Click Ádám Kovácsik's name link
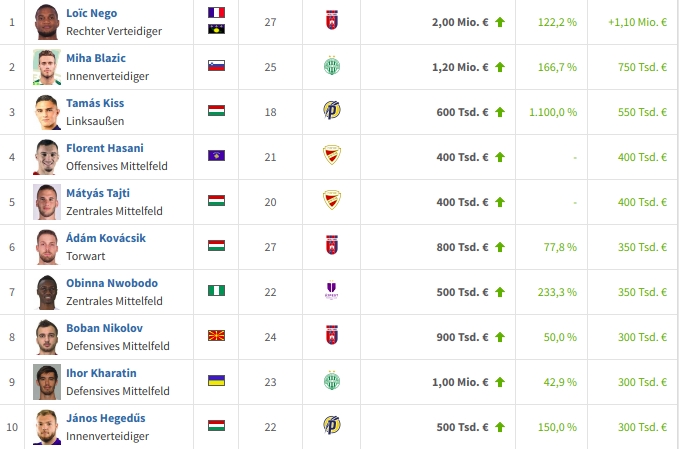The width and height of the screenshot is (679, 449). click(105, 238)
